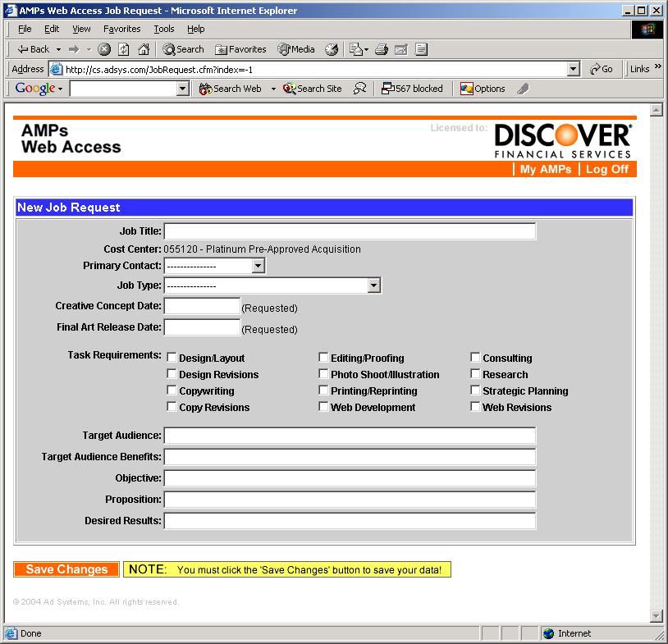Click the Print toolbar icon
668x644 pixels.
381,49
